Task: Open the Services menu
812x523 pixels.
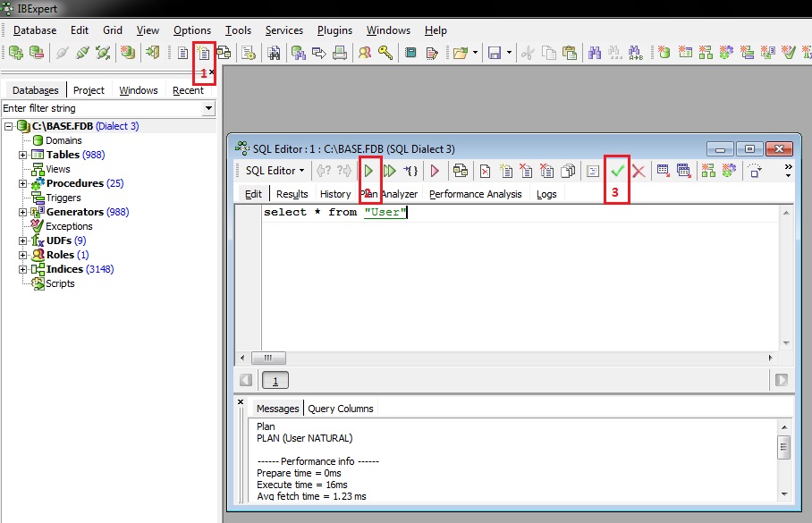Action: coord(283,30)
